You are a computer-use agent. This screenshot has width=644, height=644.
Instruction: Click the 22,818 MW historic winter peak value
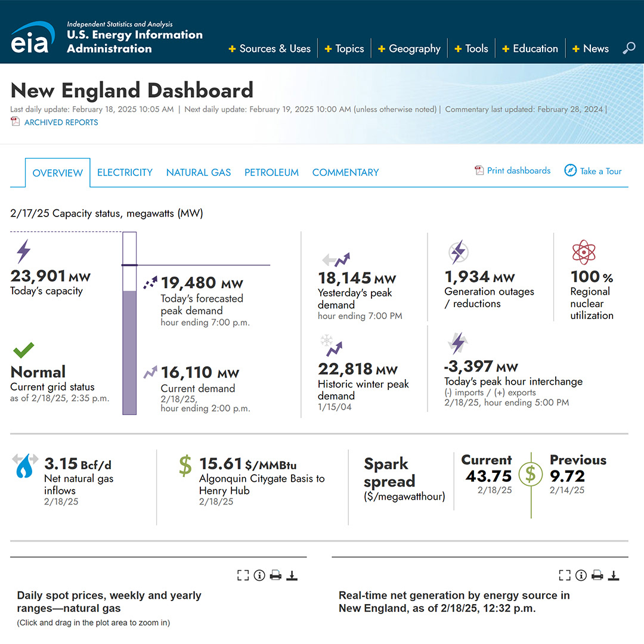[358, 369]
